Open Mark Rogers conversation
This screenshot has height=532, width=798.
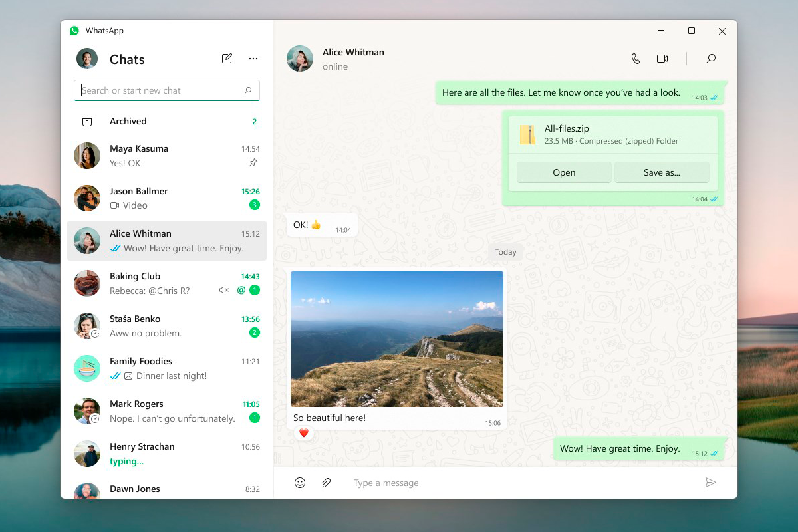point(167,411)
